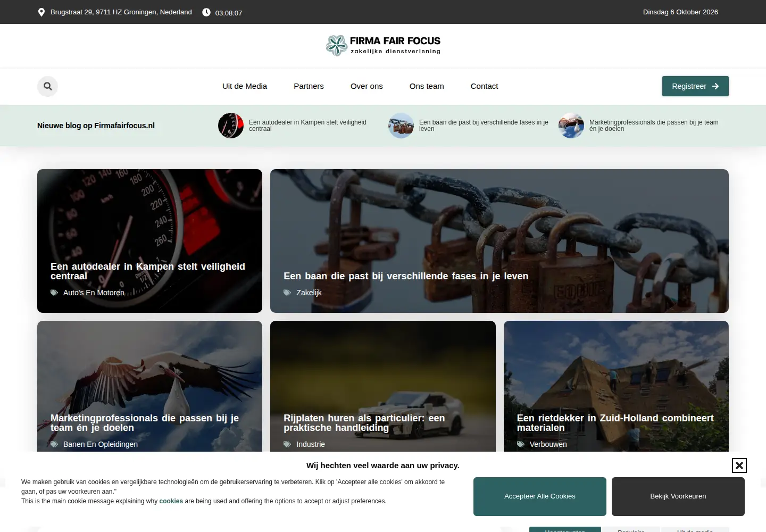Select the Zakelijk category label
Screen dimensions: 766x532
309,293
